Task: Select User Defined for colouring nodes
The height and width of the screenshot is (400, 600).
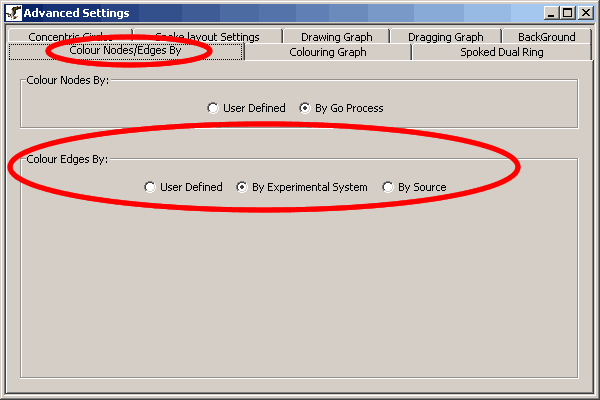Action: pos(213,108)
